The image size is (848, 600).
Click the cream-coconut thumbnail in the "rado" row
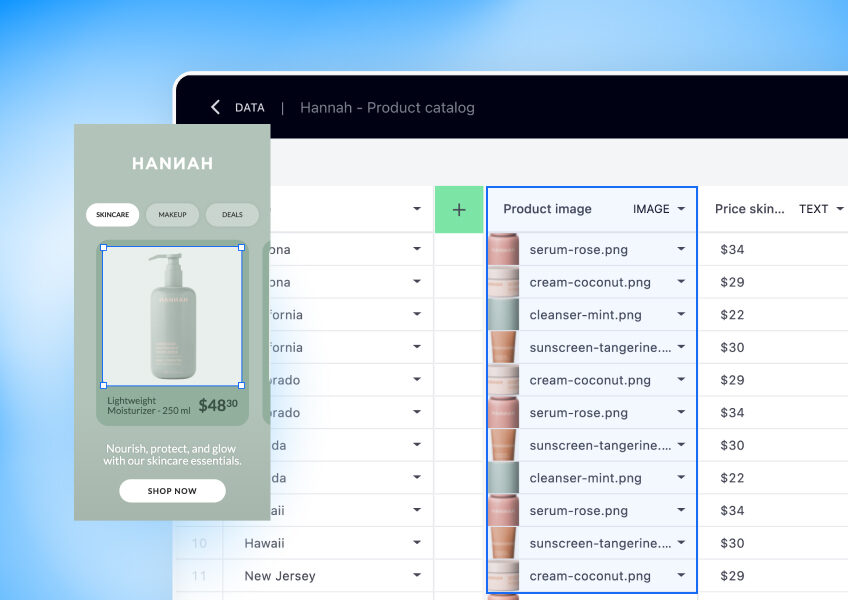point(504,380)
